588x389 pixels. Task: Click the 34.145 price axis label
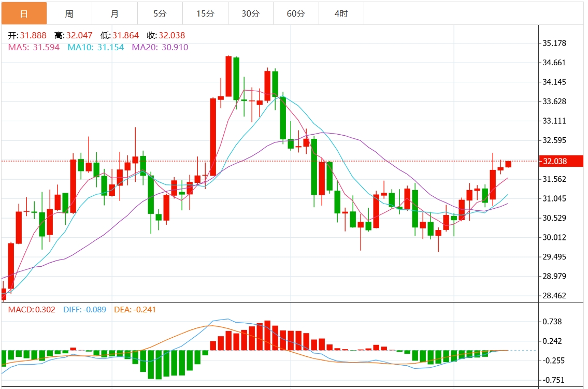(x=554, y=82)
